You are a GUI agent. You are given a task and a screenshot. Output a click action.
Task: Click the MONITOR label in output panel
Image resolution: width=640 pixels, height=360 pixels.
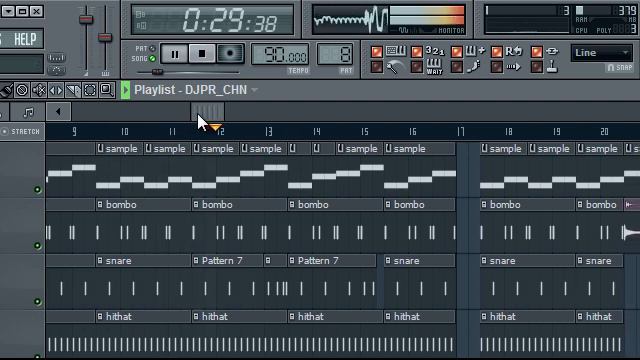tap(451, 31)
